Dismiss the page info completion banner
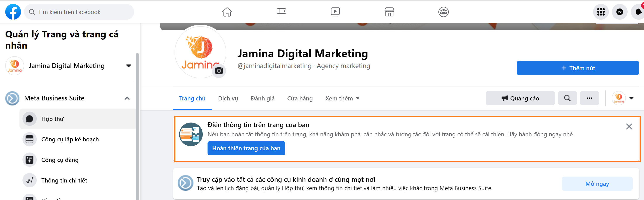Image resolution: width=644 pixels, height=200 pixels. coord(629,126)
